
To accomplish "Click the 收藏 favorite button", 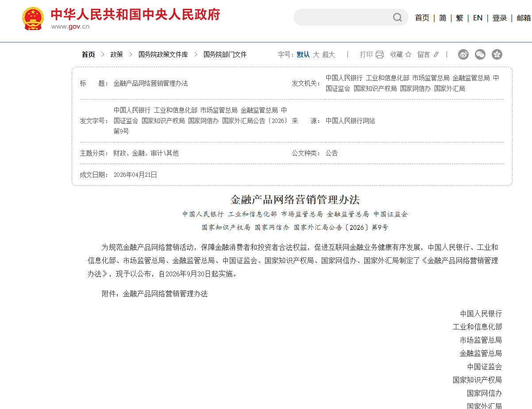I will [397, 54].
